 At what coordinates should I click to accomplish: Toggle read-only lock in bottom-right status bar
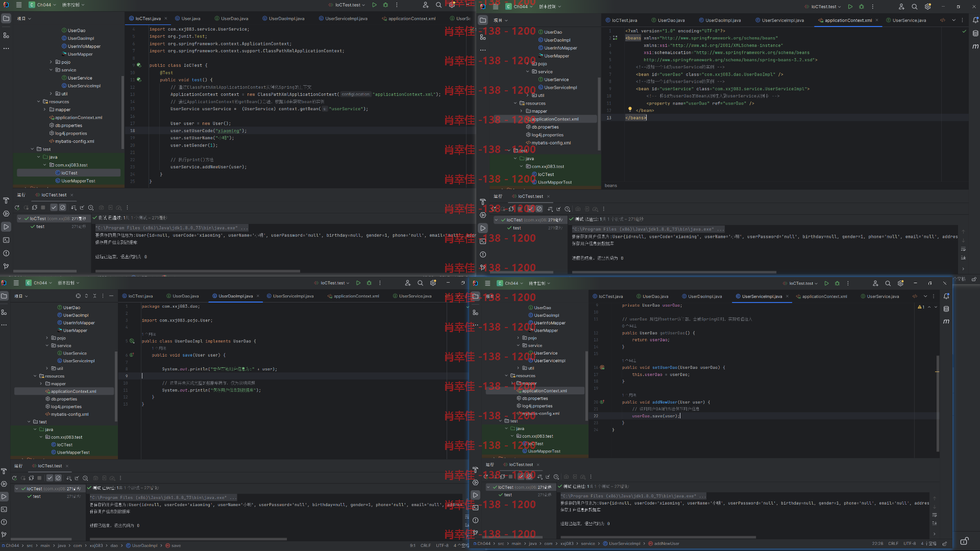click(x=945, y=544)
